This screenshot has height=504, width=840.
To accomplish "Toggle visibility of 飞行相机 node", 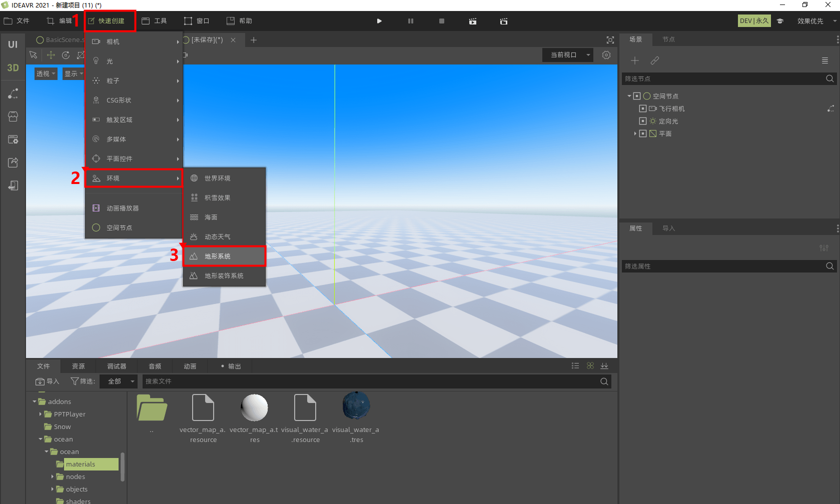I will click(643, 108).
